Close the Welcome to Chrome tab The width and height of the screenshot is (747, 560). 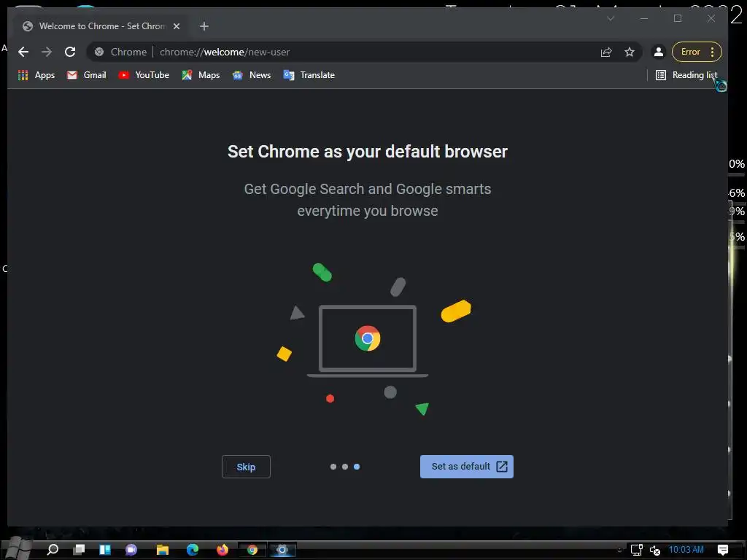tap(177, 26)
